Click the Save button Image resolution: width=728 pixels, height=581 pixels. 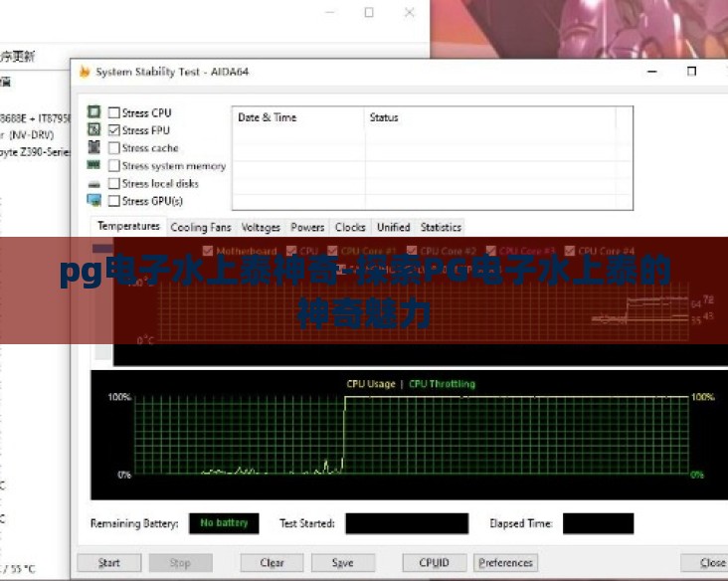343,563
